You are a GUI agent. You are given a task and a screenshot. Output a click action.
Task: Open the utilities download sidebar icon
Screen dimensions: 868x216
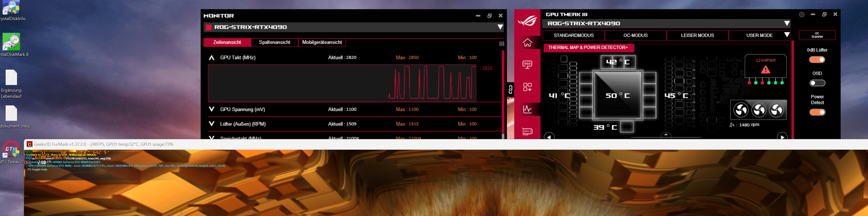click(x=527, y=87)
